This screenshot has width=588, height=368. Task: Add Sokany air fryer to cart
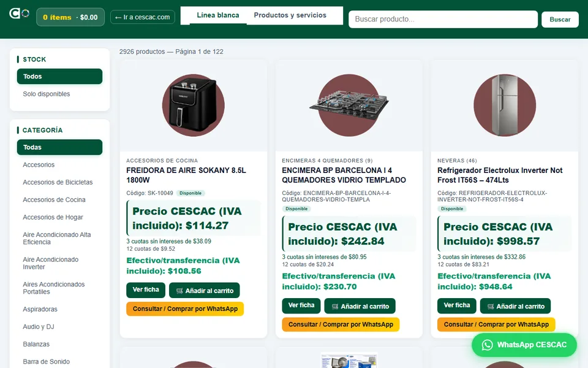coord(205,290)
